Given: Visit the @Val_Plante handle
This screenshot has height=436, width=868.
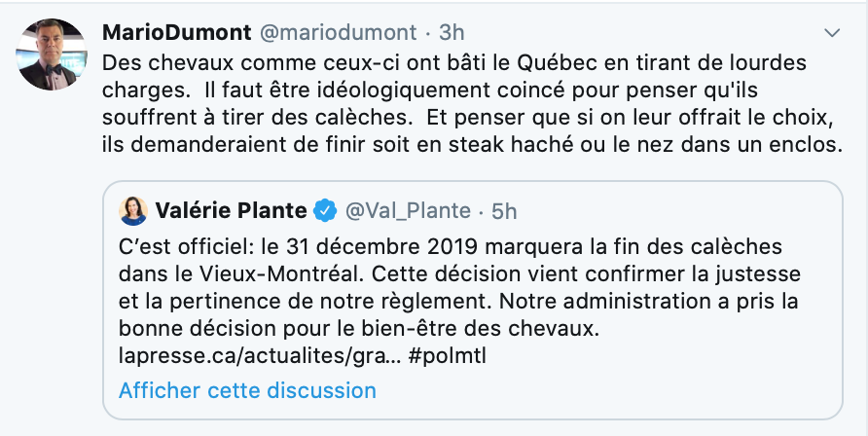Looking at the screenshot, I should [x=408, y=211].
